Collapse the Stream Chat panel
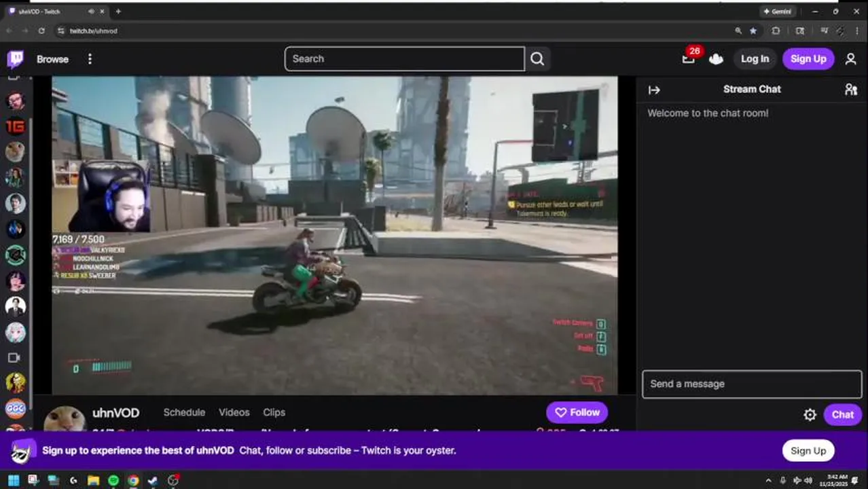868x489 pixels. point(654,90)
